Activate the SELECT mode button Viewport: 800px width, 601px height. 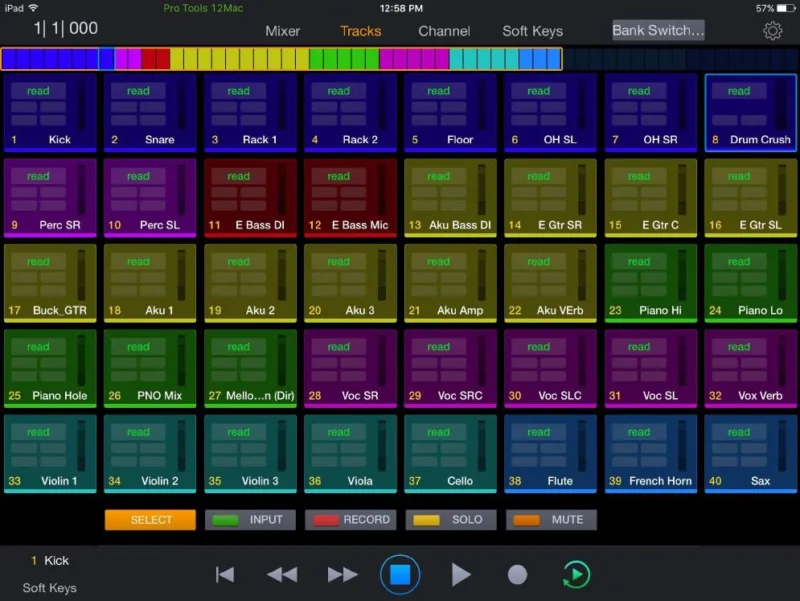[150, 519]
